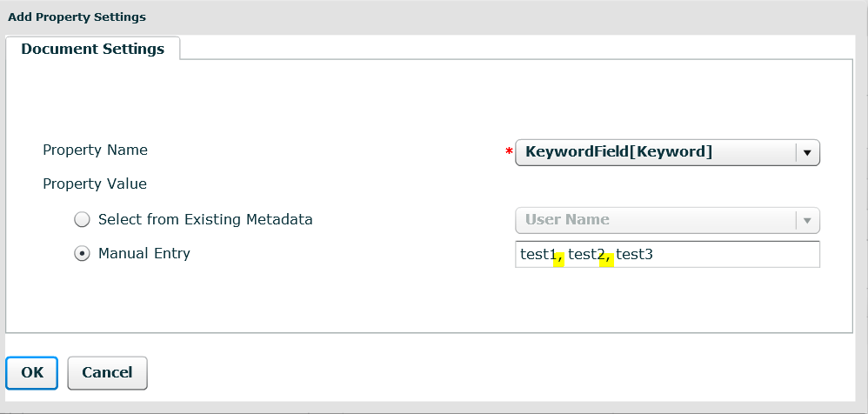Open the User Name metadata combo box
Screen dimensions: 868x414
click(x=656, y=220)
